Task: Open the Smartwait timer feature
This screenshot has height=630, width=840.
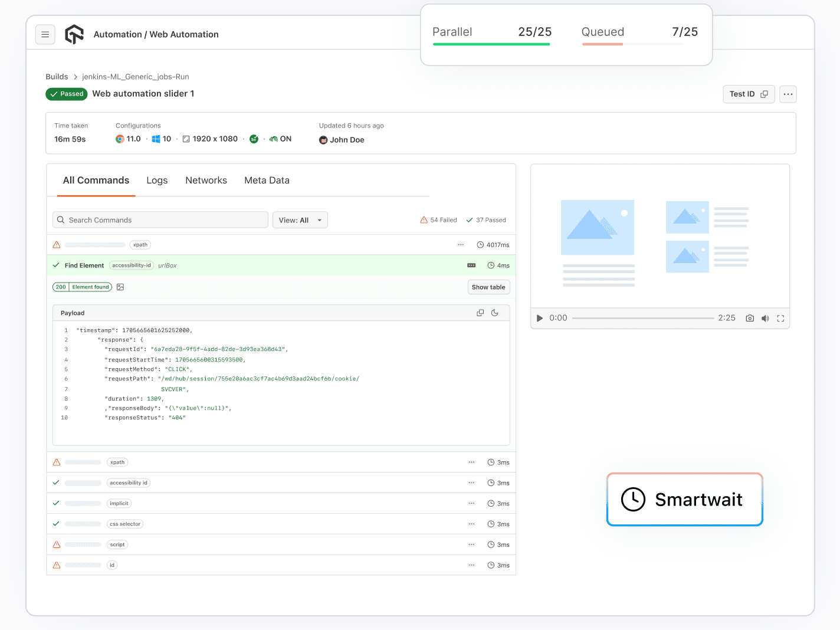Action: pos(684,499)
